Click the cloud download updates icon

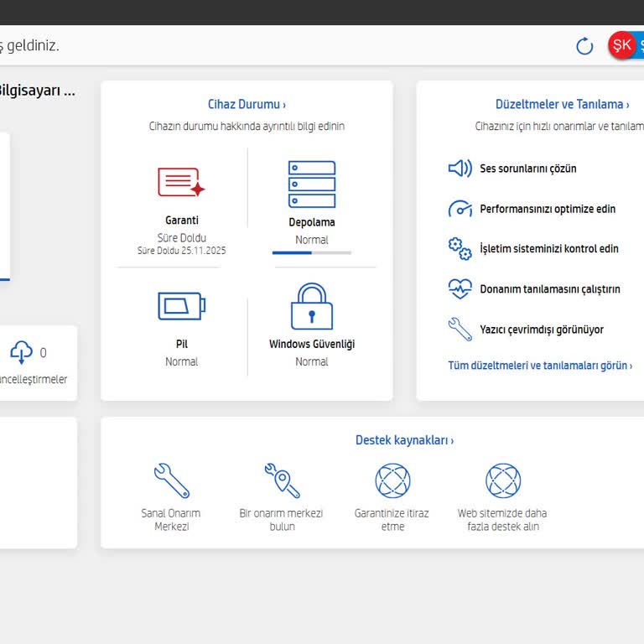click(x=21, y=352)
